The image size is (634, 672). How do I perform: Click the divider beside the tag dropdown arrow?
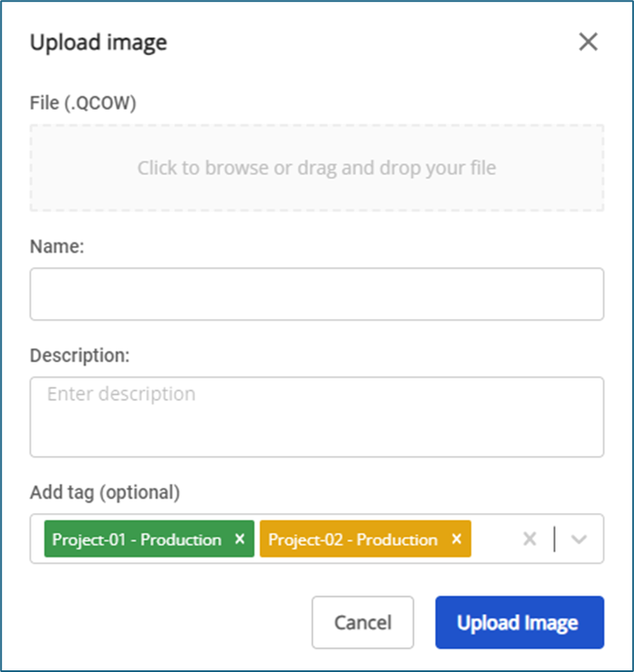555,539
